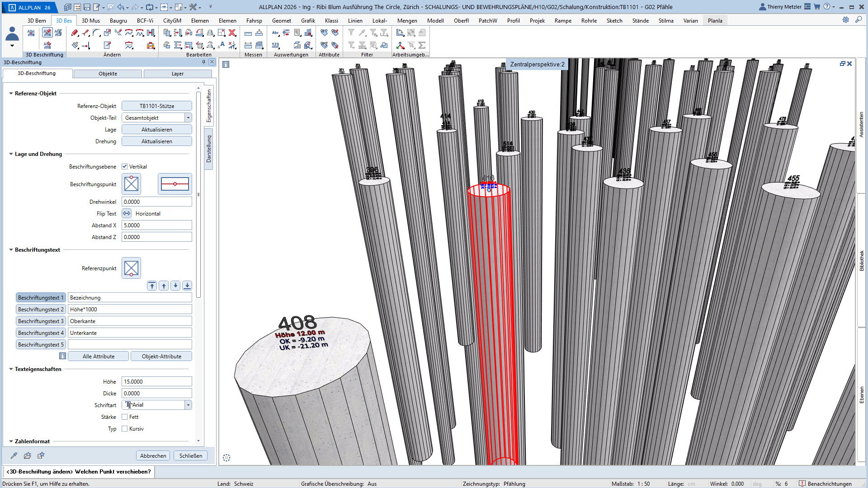Image resolution: width=868 pixels, height=488 pixels.
Task: Click the Abbrechen button
Action: point(153,455)
